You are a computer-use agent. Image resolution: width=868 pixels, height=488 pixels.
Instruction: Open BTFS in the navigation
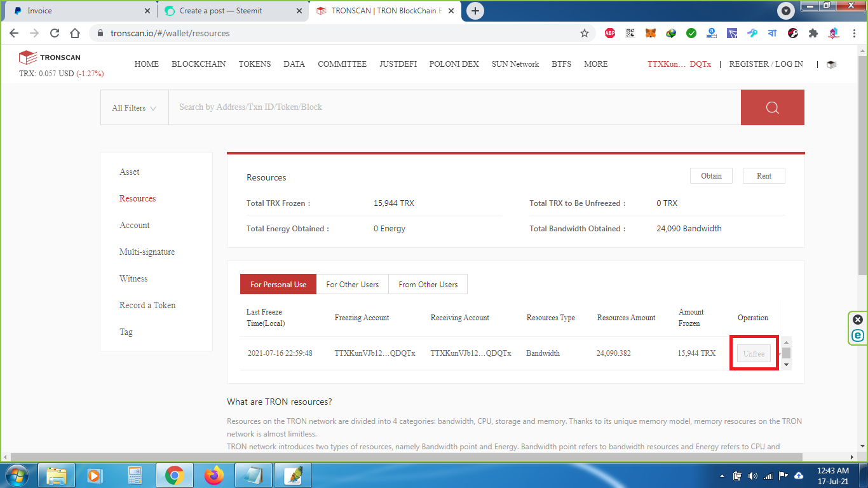click(561, 64)
